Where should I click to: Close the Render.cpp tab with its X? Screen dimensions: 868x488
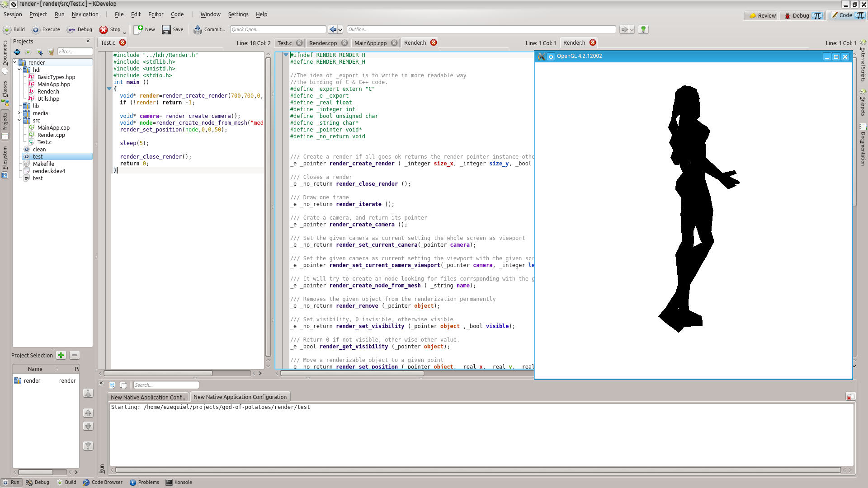[344, 43]
